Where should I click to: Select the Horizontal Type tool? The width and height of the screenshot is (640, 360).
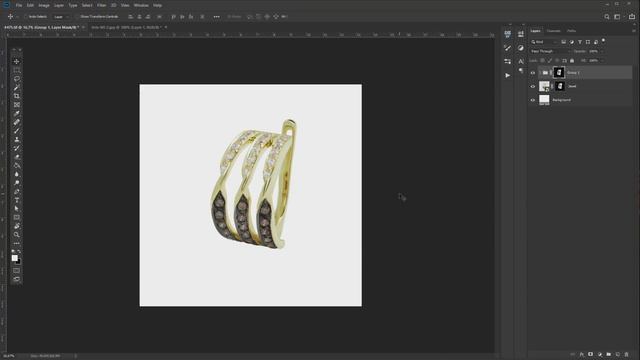[x=16, y=200]
